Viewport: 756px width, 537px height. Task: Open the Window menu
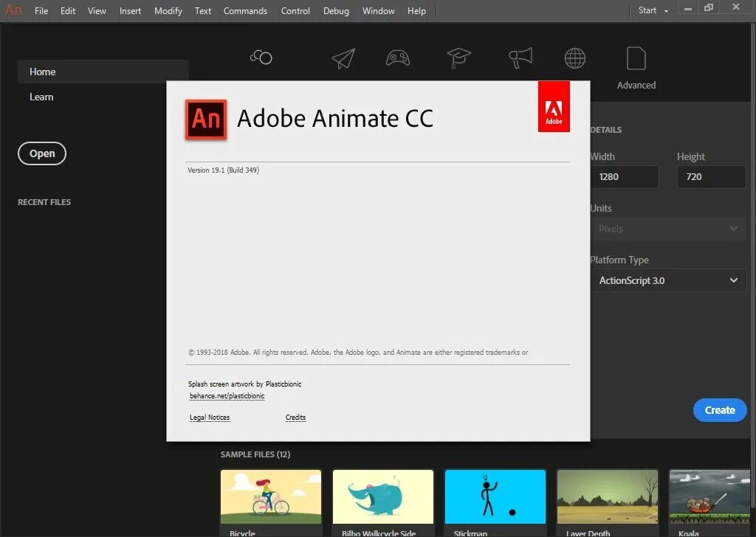click(379, 10)
